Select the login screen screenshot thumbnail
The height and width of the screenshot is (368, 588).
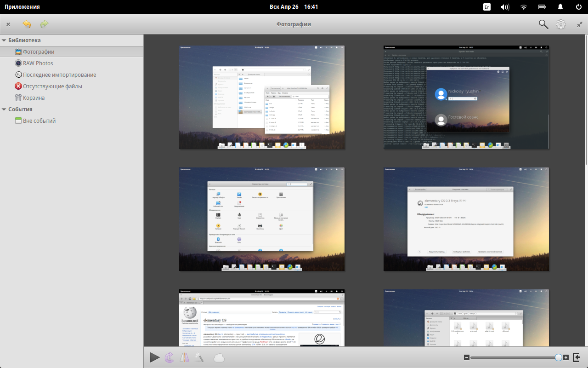pos(466,97)
